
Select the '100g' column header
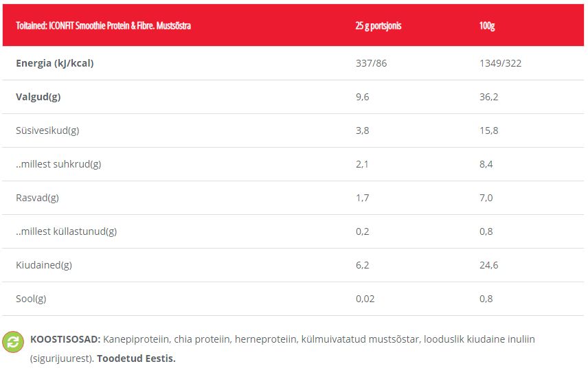[487, 25]
